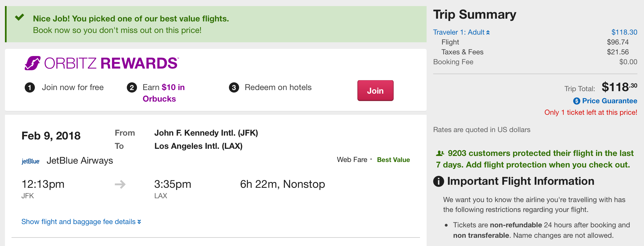Open the Price Guarantee link
Screen dimensions: 644x246
[609, 101]
